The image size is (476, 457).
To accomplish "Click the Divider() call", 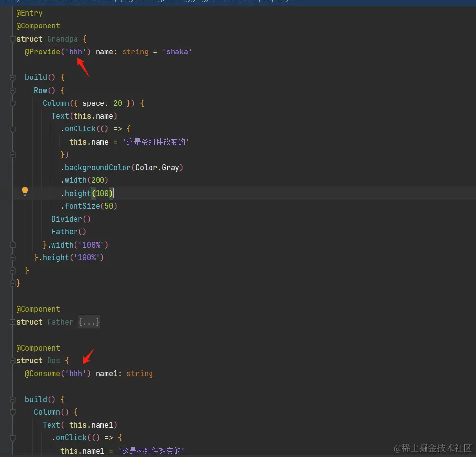I will tap(71, 219).
